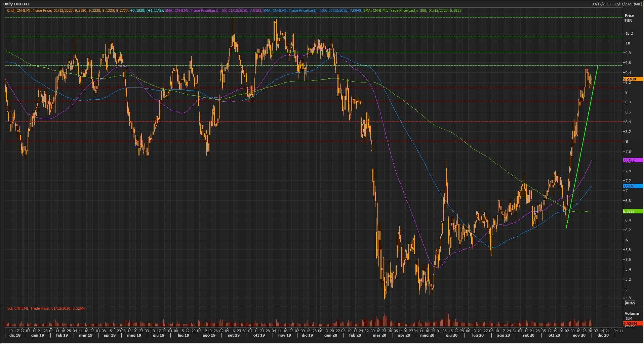Click the 8 price axis label

pos(627,141)
